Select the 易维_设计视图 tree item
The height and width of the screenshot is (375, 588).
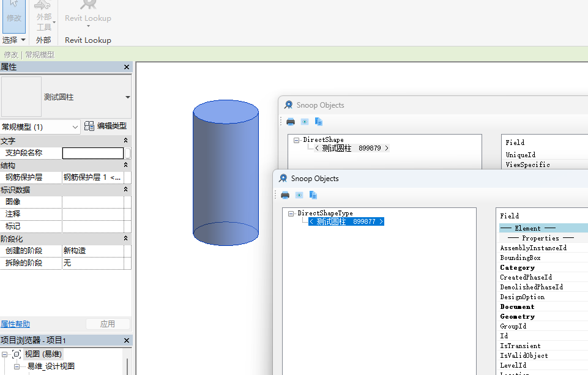51,366
